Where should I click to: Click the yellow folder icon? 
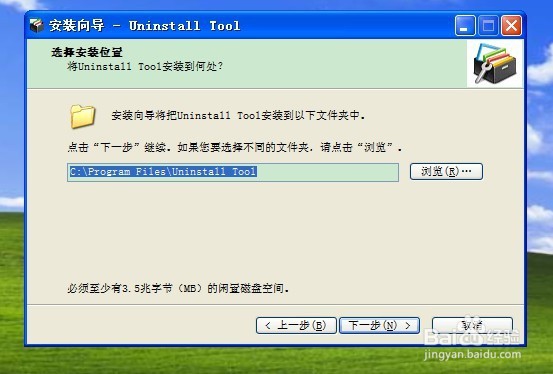[x=83, y=116]
